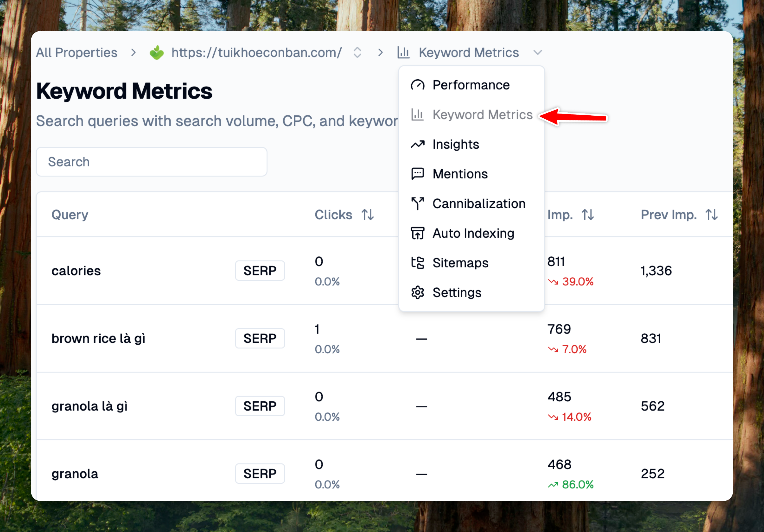Click the Sitemaps tree icon

[417, 263]
